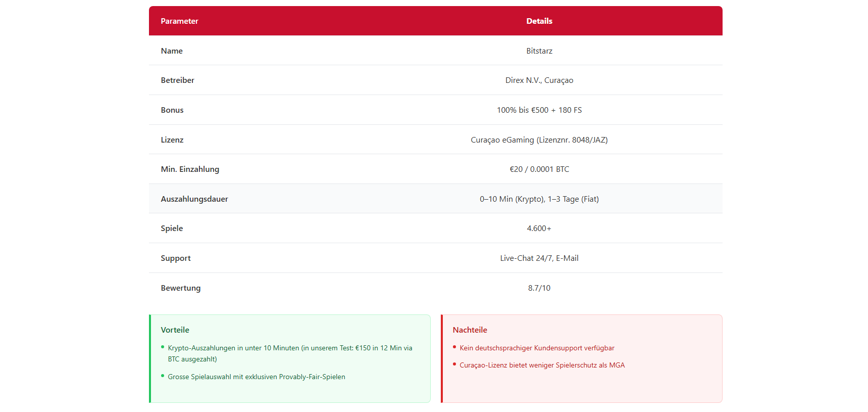Viewport: 868px width, 412px height.
Task: Click the Krypto-Auszahlungen advantage bullet item
Action: coord(290,353)
